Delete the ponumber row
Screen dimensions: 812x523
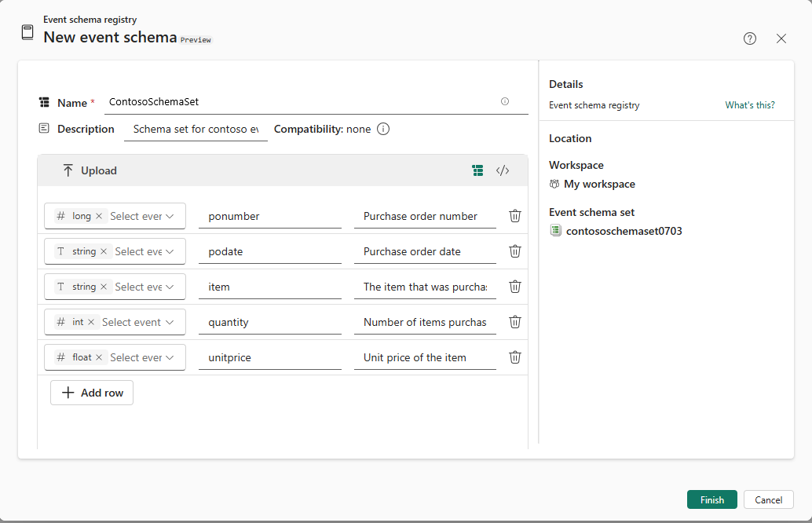pyautogui.click(x=515, y=216)
